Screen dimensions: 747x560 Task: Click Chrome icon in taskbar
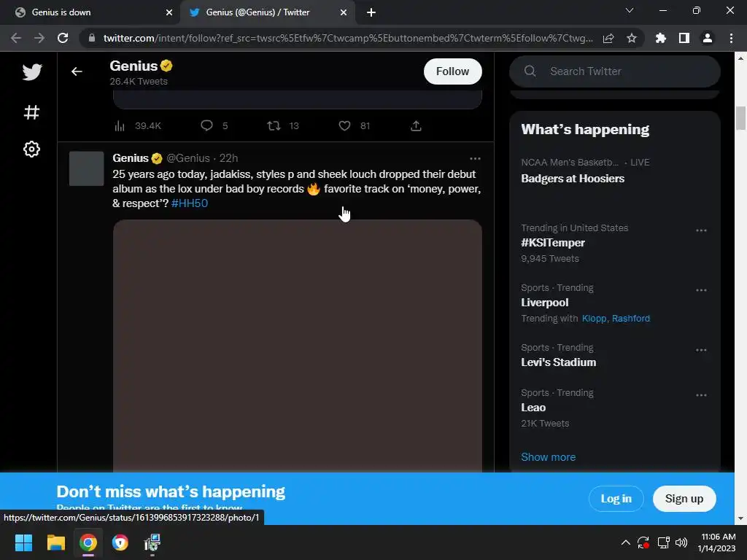pos(88,542)
